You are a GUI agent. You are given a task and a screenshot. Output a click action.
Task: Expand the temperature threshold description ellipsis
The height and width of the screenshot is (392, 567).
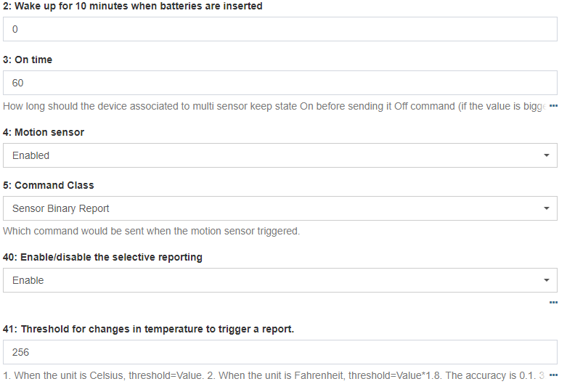(x=553, y=375)
